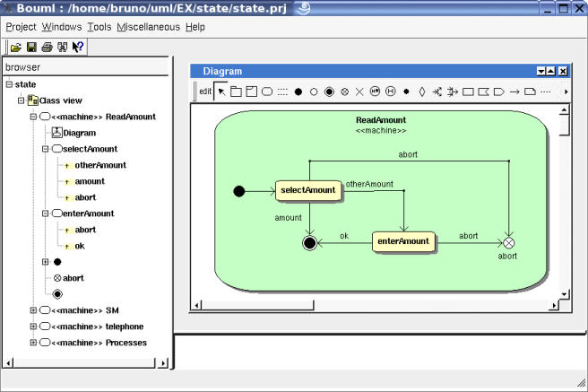Screen dimensions: 588x392
Task: Click the print icon in toolbar
Action: coord(47,47)
